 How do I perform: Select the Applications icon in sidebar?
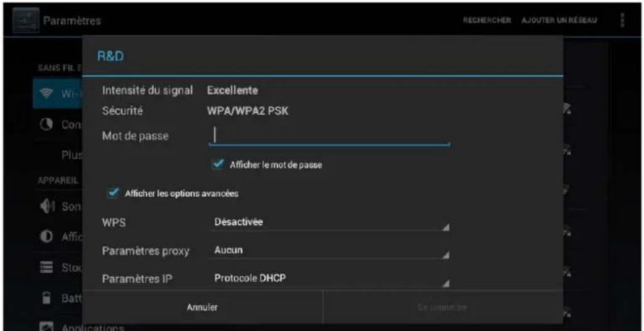(46, 327)
